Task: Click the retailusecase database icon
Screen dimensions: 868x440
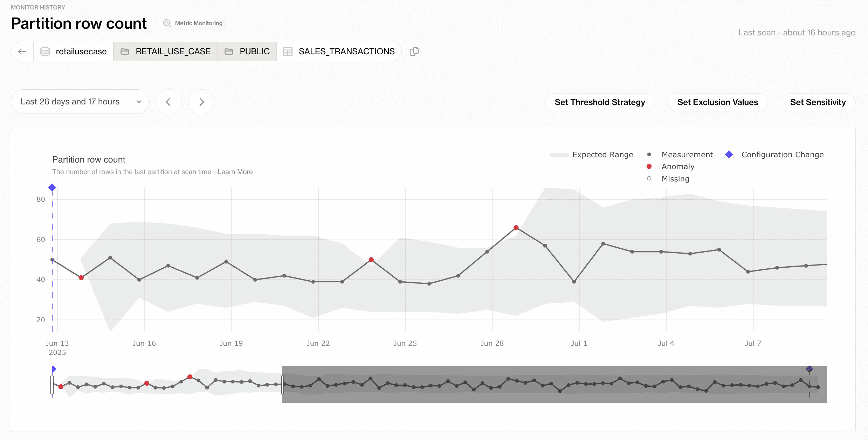Action: coord(45,51)
